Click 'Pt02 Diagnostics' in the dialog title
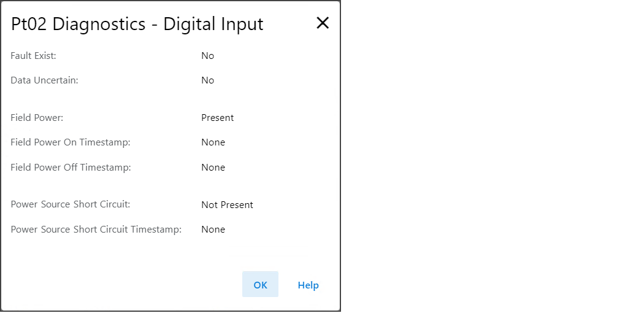 [x=78, y=24]
